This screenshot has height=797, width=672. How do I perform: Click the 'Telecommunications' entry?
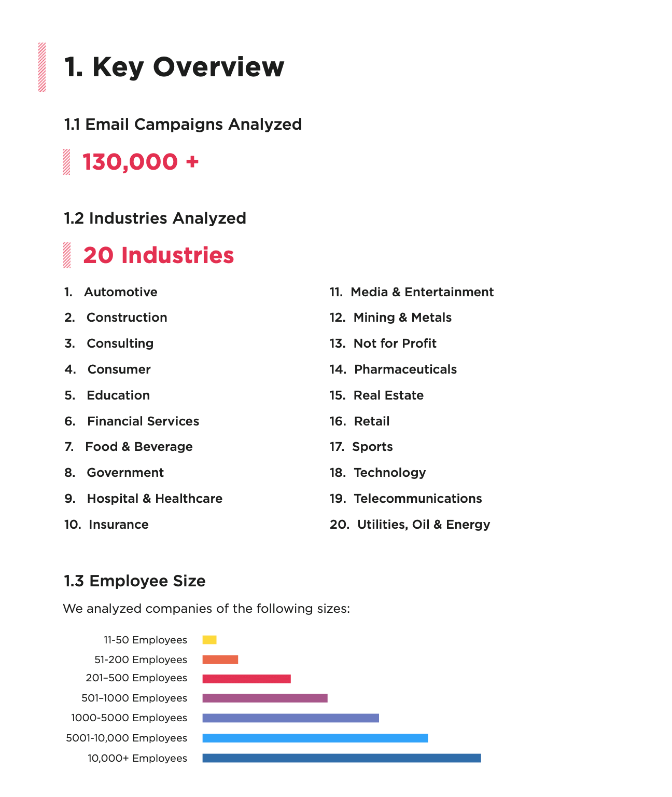tap(418, 499)
